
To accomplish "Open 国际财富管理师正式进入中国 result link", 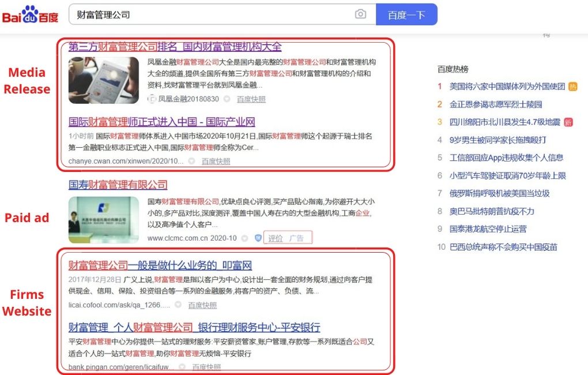I will tap(161, 122).
